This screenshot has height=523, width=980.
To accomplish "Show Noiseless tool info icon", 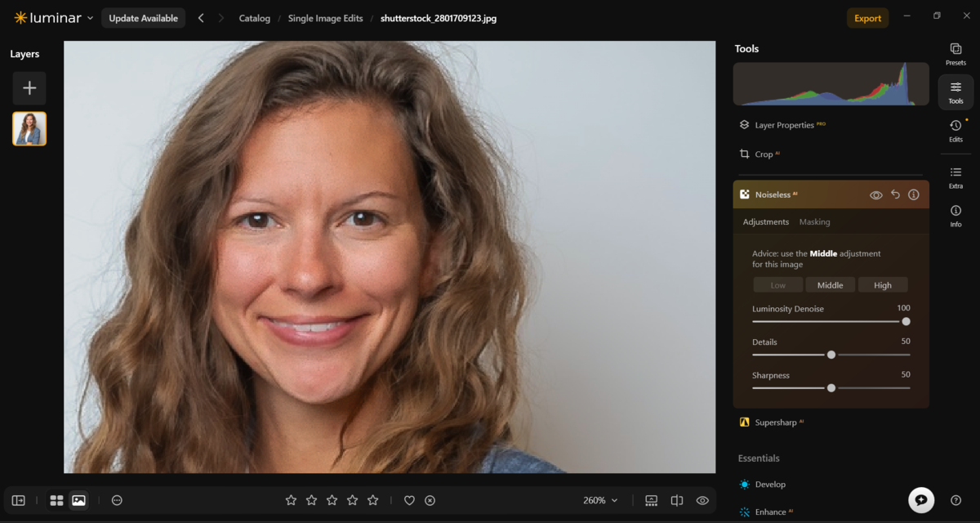I will pos(914,194).
